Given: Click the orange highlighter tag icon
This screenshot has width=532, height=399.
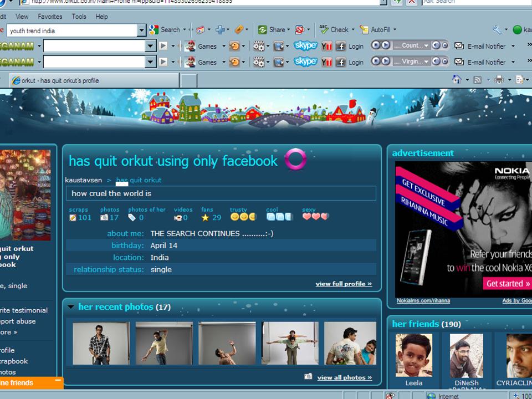Looking at the screenshot, I should pos(239,30).
